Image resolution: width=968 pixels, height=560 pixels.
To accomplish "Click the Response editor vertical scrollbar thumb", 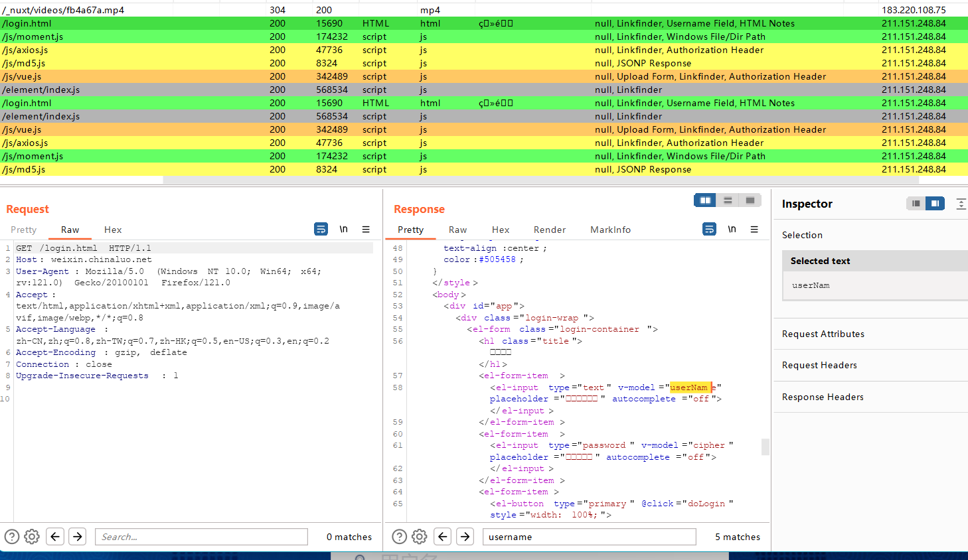I will click(x=765, y=447).
